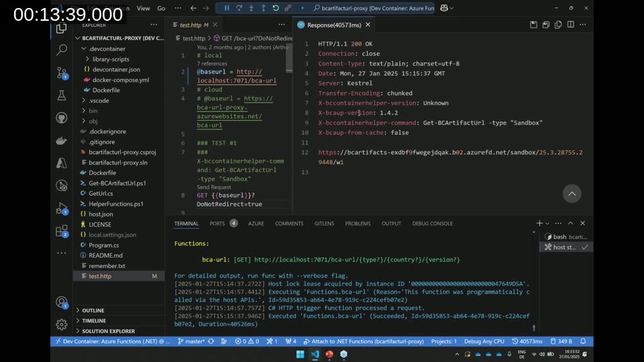Click the debug Step Into icon

tap(251, 8)
